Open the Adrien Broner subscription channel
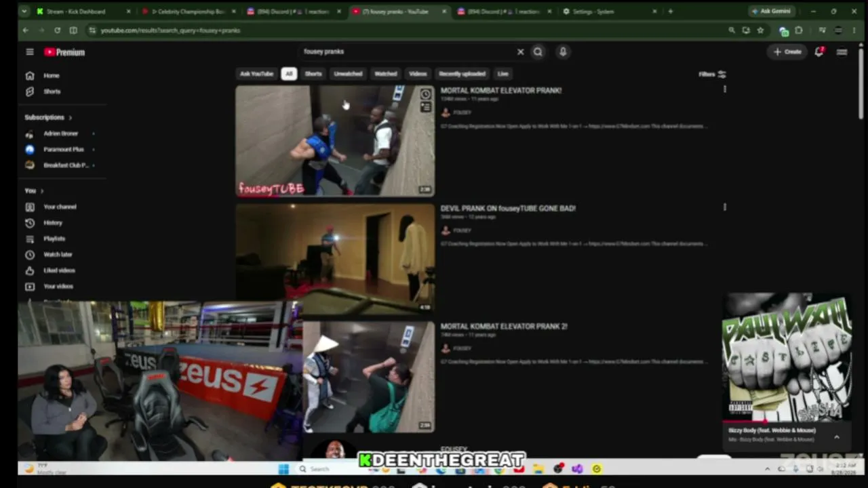 (60, 134)
